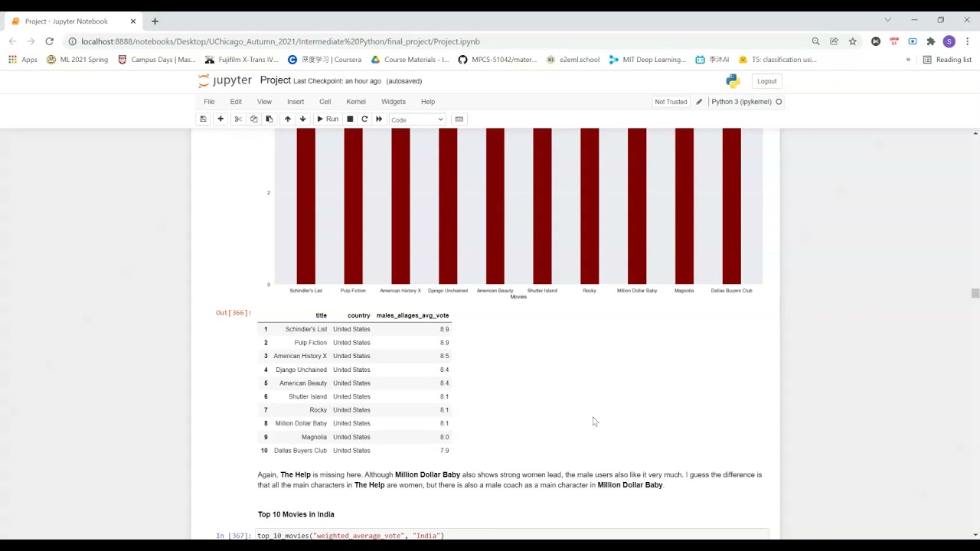Open the MIT Deep Learning bookmark
This screenshot has height=551, width=980.
pos(648,60)
